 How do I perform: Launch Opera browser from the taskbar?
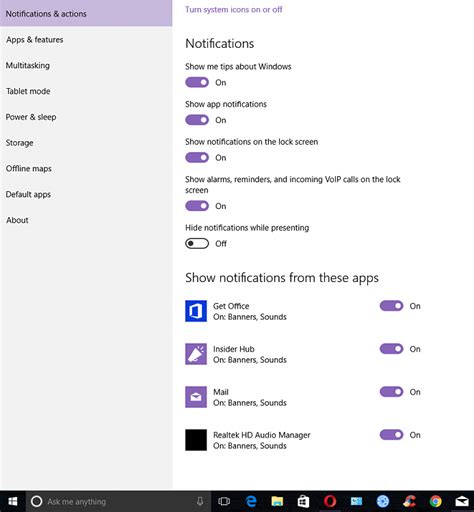point(330,501)
